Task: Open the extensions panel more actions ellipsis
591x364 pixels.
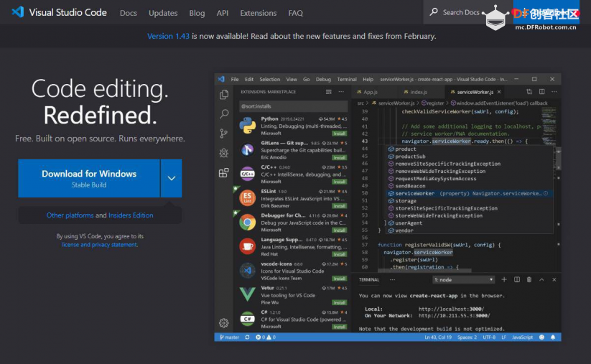Action: pos(341,92)
